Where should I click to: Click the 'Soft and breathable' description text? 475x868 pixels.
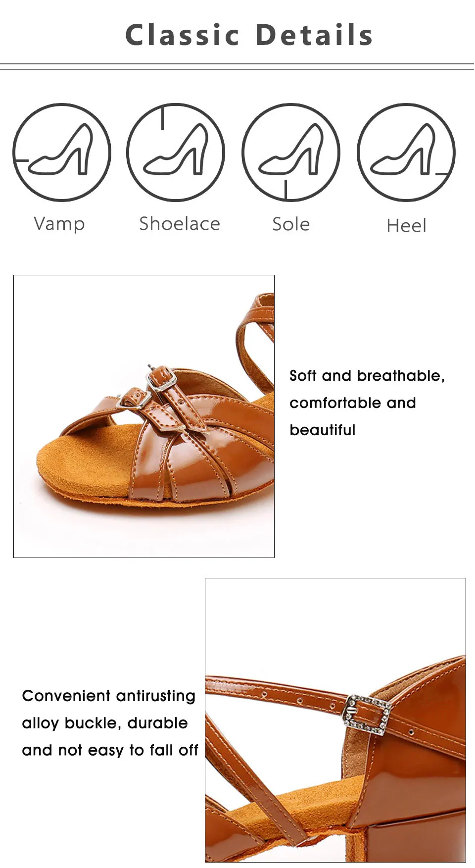(367, 403)
